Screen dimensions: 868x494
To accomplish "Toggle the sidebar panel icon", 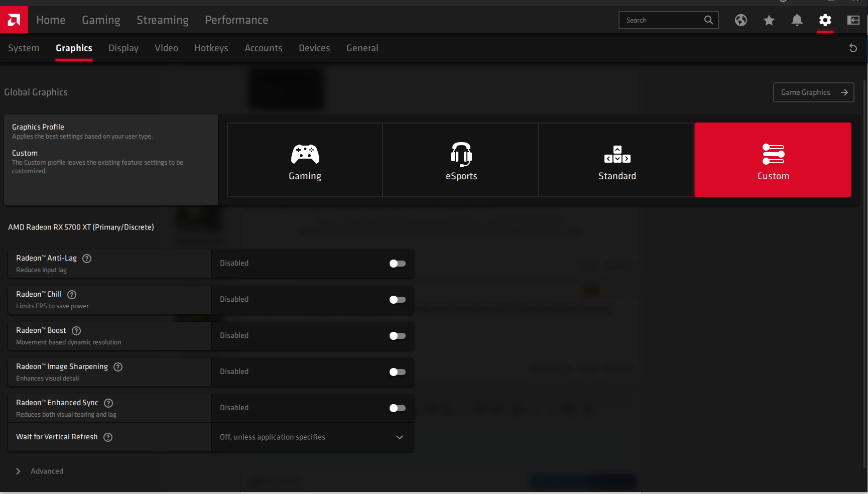I will coord(853,20).
